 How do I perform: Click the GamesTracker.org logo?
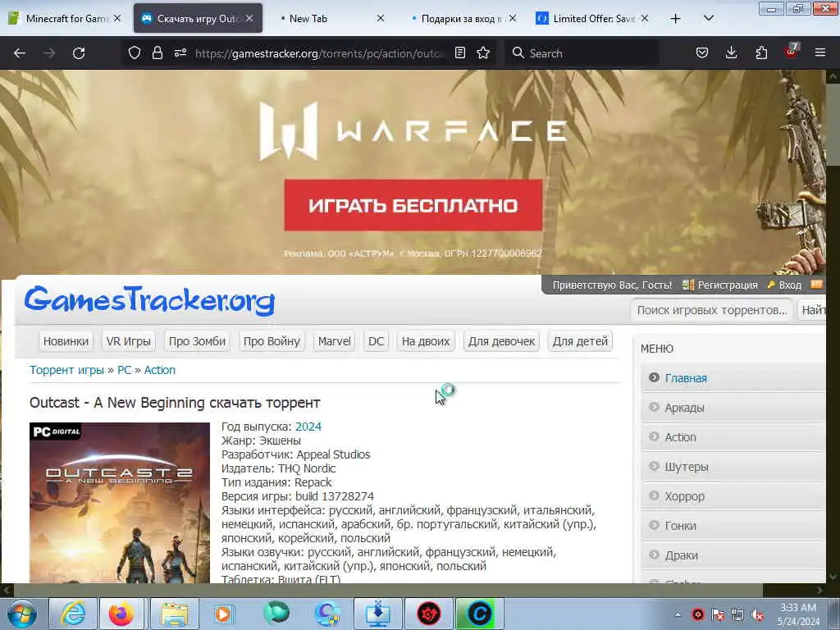click(x=149, y=300)
